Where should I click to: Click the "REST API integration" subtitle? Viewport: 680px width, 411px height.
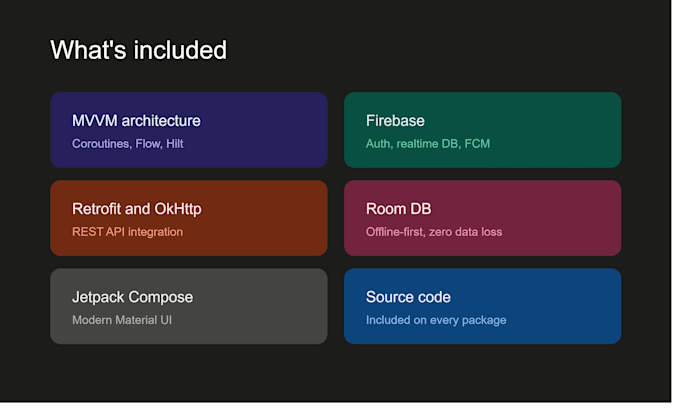point(127,232)
